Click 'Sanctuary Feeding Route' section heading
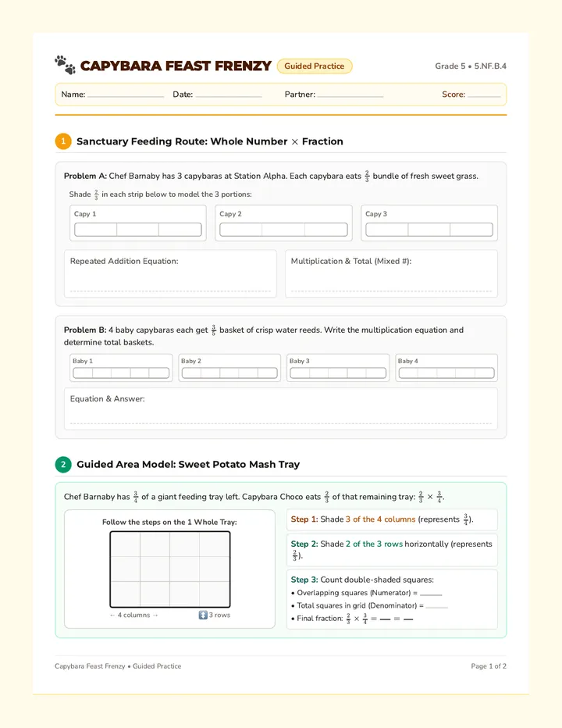 coord(210,141)
